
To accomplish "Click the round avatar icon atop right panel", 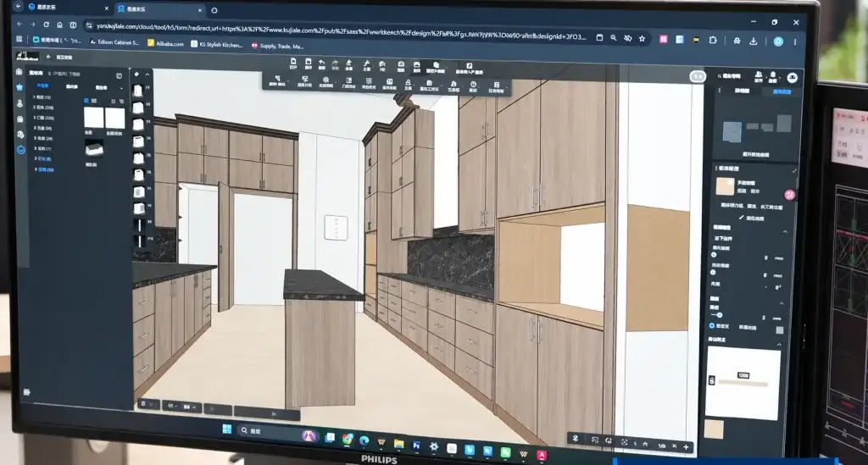I will (793, 78).
